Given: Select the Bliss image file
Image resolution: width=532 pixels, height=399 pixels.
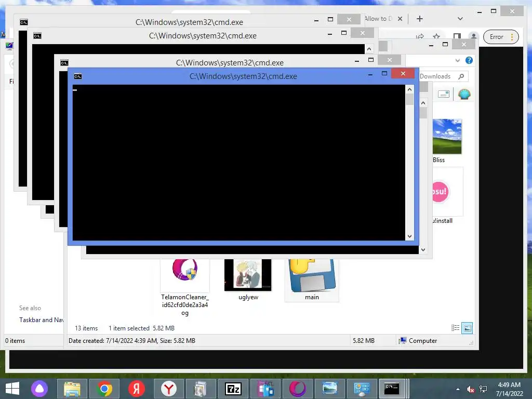Looking at the screenshot, I should click(x=447, y=141).
